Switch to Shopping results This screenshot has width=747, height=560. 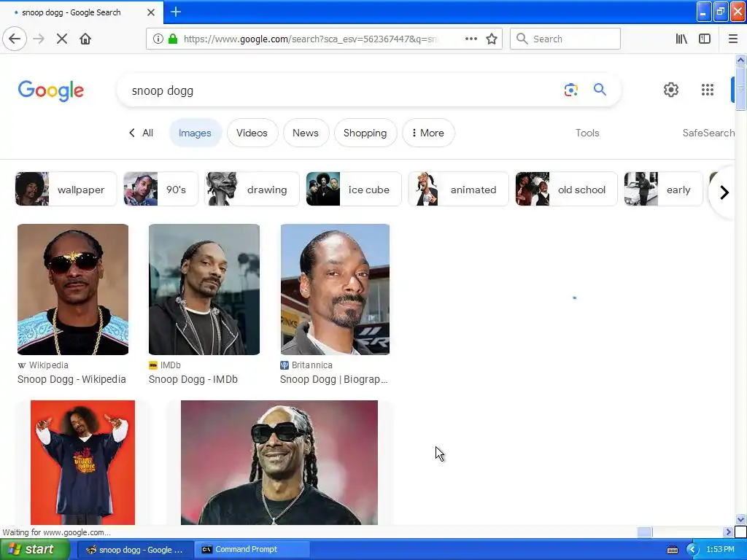365,133
